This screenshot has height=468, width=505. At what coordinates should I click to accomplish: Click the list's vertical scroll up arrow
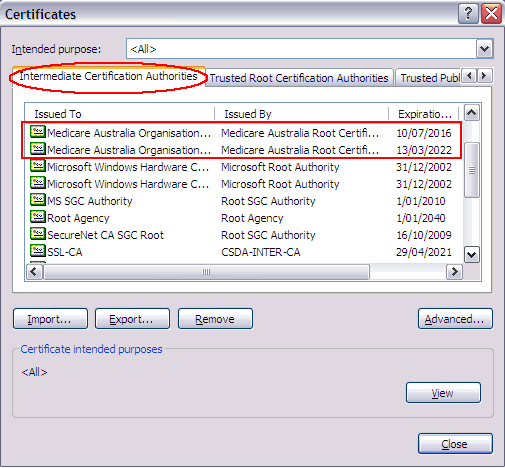[x=472, y=113]
